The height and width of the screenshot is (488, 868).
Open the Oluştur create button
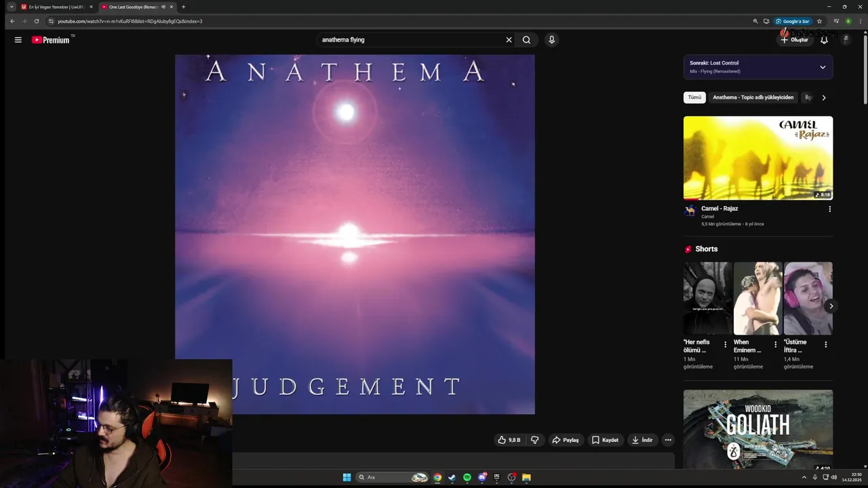pyautogui.click(x=794, y=40)
